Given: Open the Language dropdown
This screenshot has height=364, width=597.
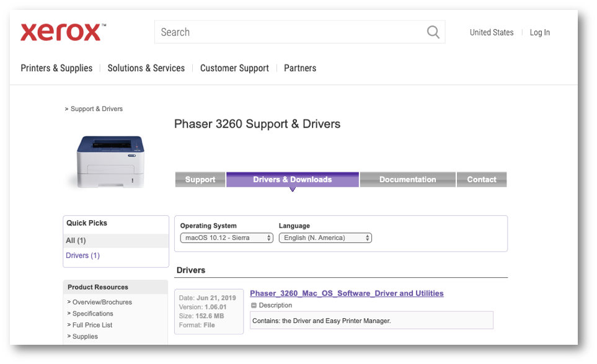Looking at the screenshot, I should [325, 238].
